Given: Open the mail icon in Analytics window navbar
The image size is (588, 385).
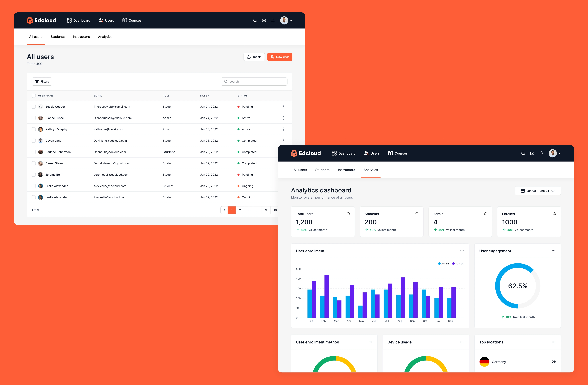Looking at the screenshot, I should pos(532,153).
